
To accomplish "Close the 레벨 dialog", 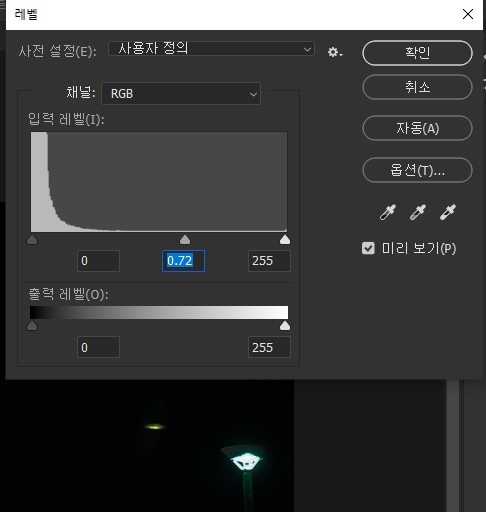I will [468, 14].
